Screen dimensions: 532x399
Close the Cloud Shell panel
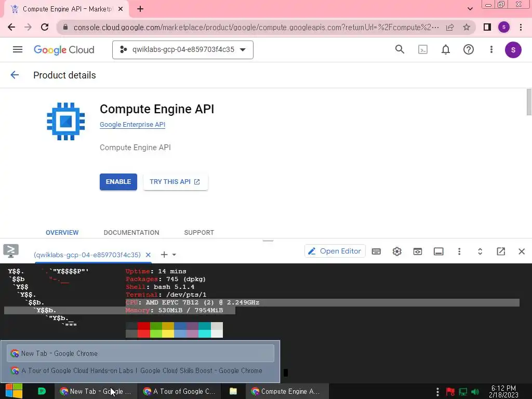[x=522, y=251]
